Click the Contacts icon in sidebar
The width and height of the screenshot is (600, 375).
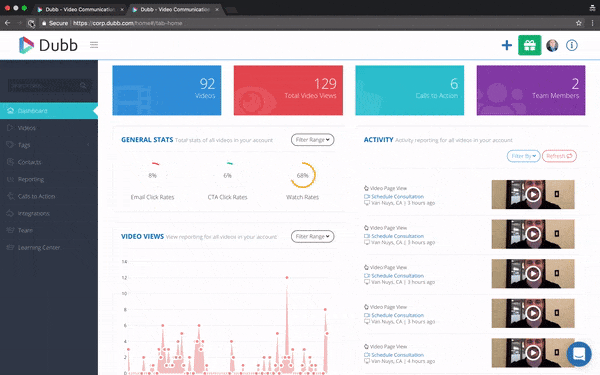tap(10, 162)
